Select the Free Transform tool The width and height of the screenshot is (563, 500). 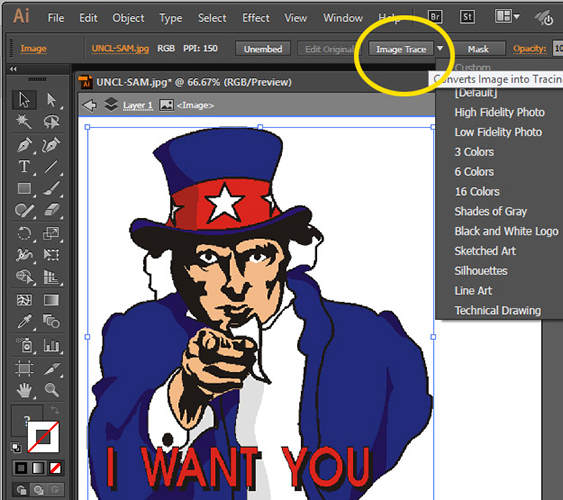pyautogui.click(x=51, y=255)
